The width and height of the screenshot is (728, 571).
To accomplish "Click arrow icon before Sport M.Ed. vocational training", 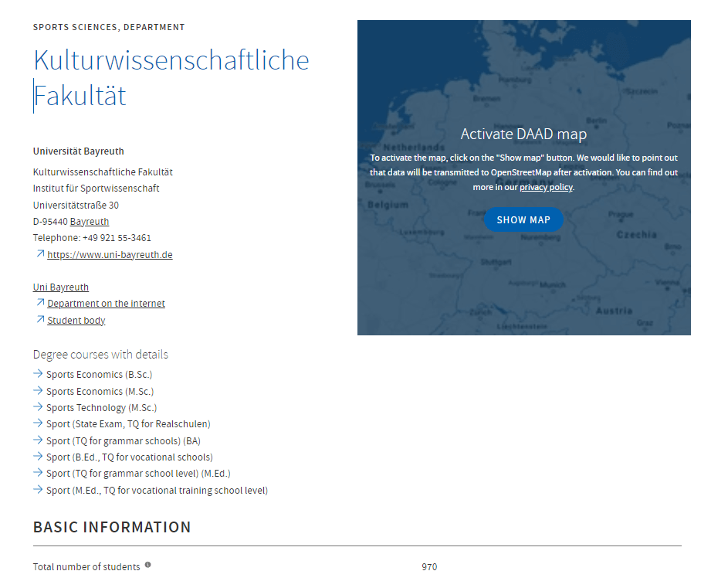I will point(38,489).
